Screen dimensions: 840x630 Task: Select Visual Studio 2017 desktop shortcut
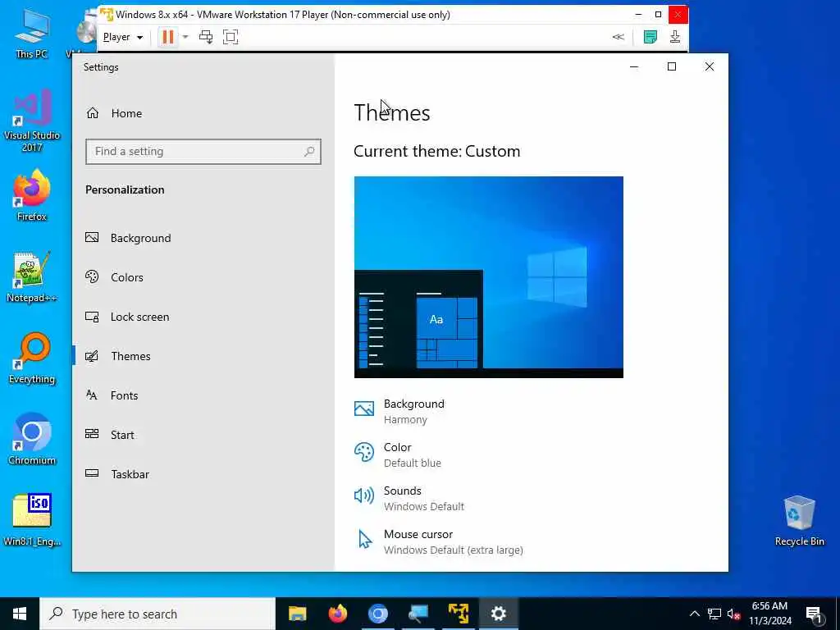pos(32,121)
